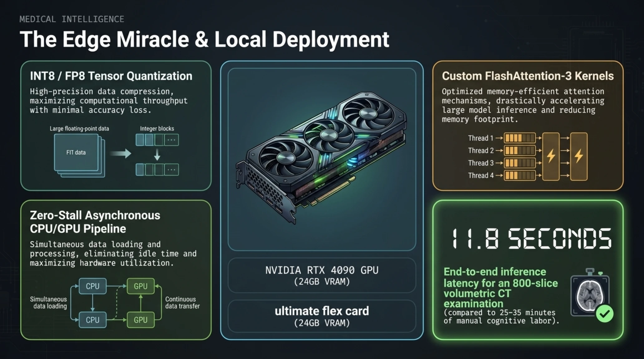Click the title "The Edge Miracle & Local Deployment"
The height and width of the screenshot is (359, 644).
[204, 40]
